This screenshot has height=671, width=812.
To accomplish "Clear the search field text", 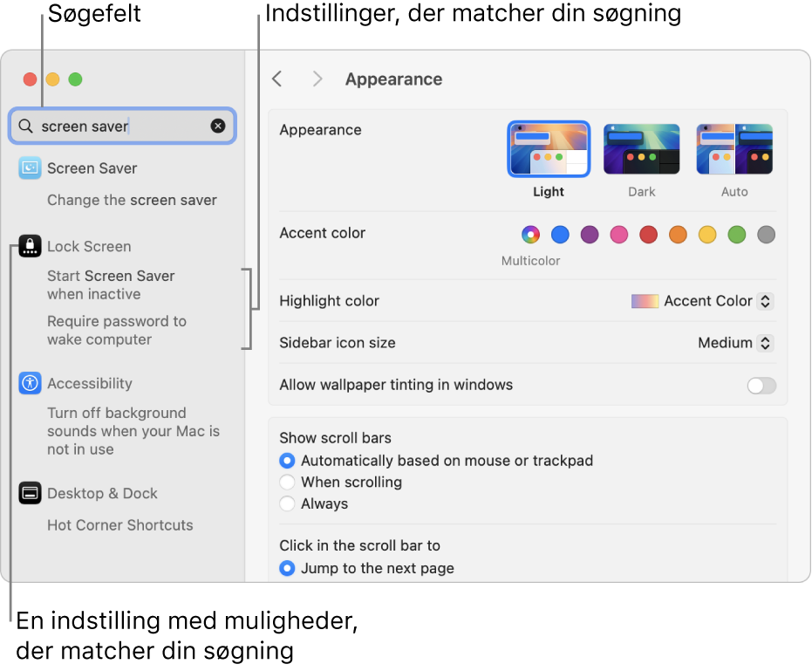I will [218, 126].
